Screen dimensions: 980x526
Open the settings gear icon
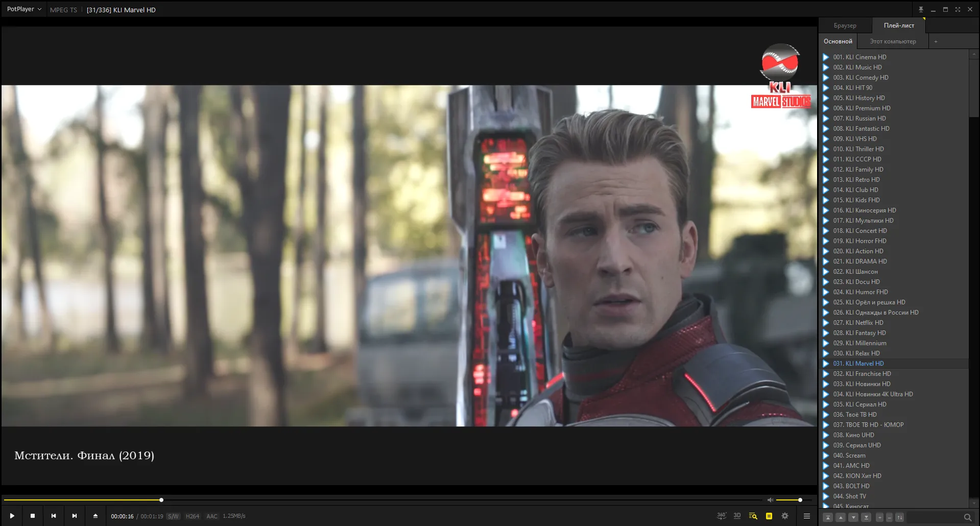click(785, 516)
